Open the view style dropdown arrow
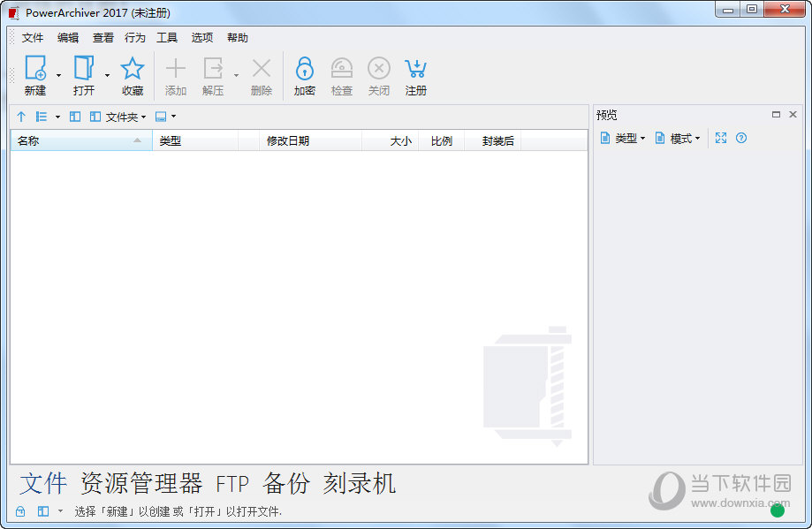The height and width of the screenshot is (529, 812). [x=57, y=117]
